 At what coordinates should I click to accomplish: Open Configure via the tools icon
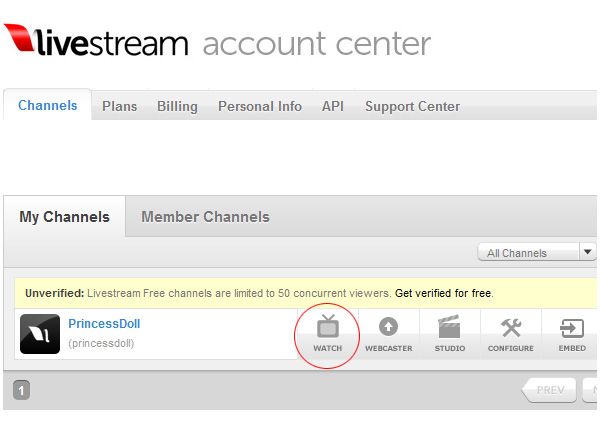[x=511, y=328]
